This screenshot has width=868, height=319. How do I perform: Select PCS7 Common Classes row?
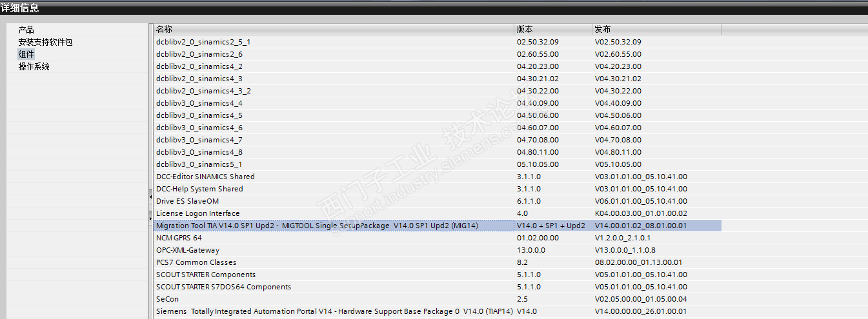(438, 262)
